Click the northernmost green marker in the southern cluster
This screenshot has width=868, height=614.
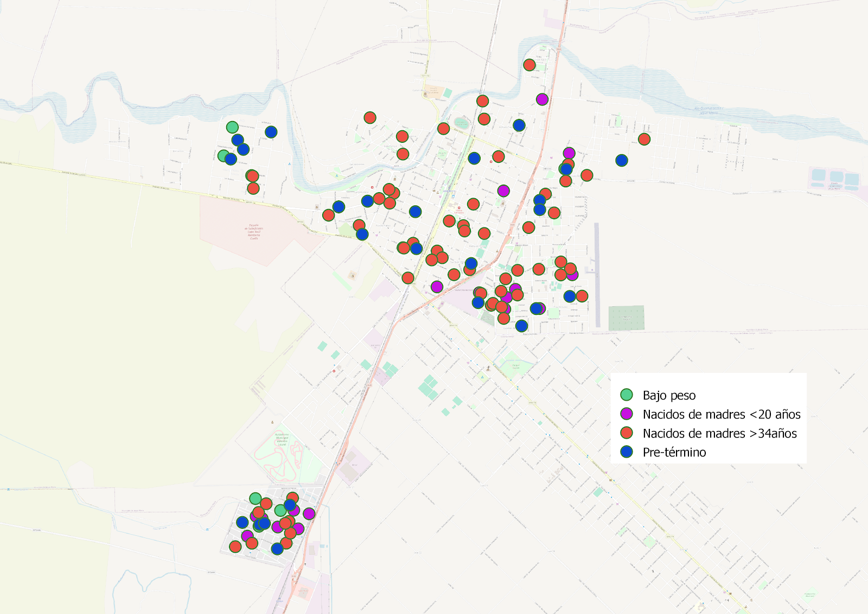(256, 498)
